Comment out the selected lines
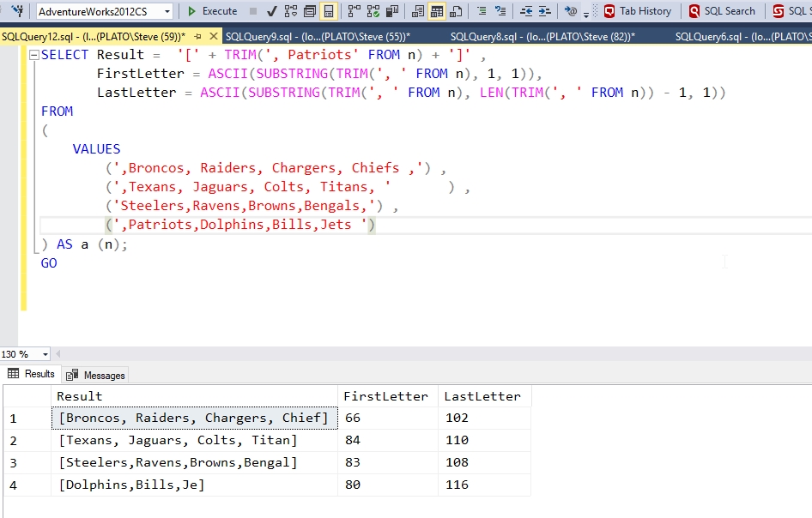Viewport: 812px width, 518px height. 482,11
